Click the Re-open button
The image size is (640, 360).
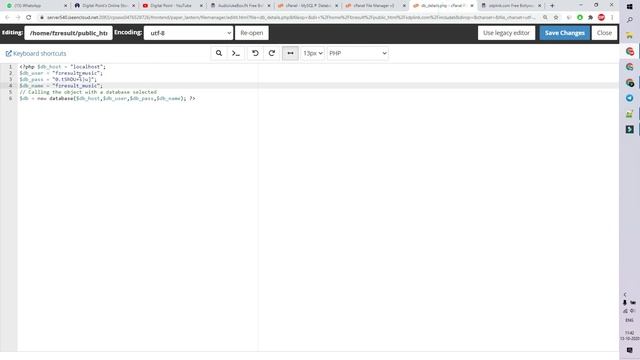click(252, 33)
